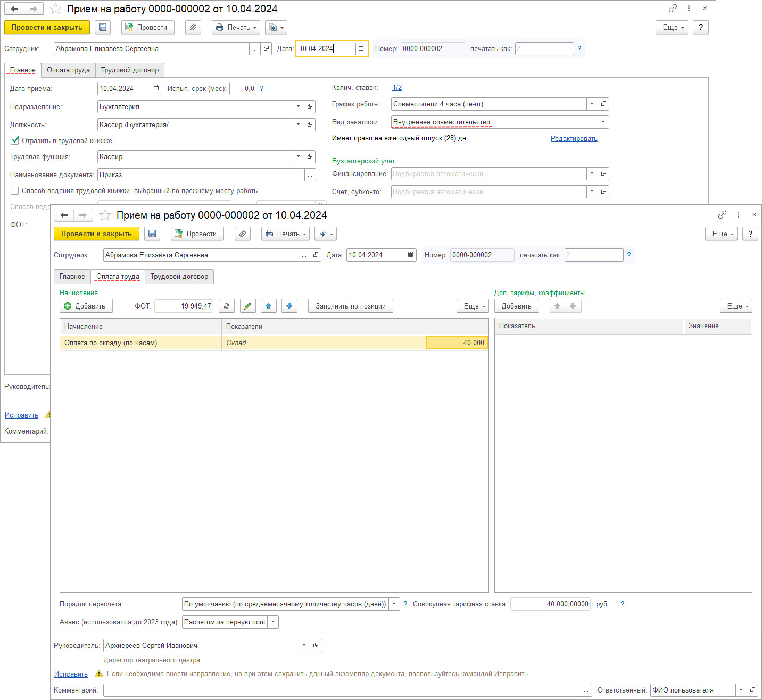Copy link icon in back window header

(x=673, y=8)
